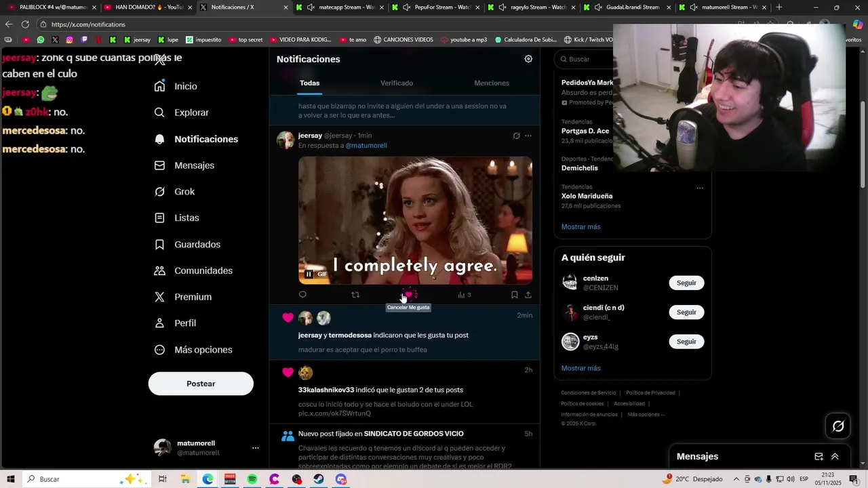Pause the I completely agree GIF
868x488 pixels.
309,274
